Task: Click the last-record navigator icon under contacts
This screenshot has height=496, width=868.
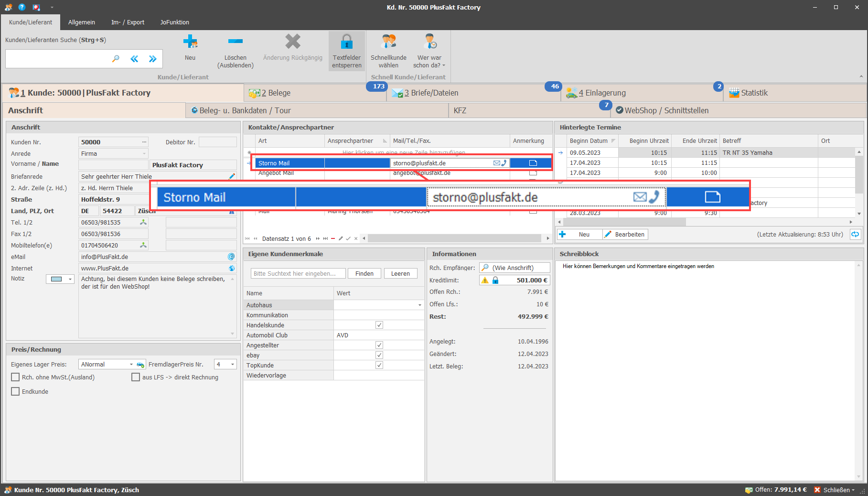Action: (325, 238)
